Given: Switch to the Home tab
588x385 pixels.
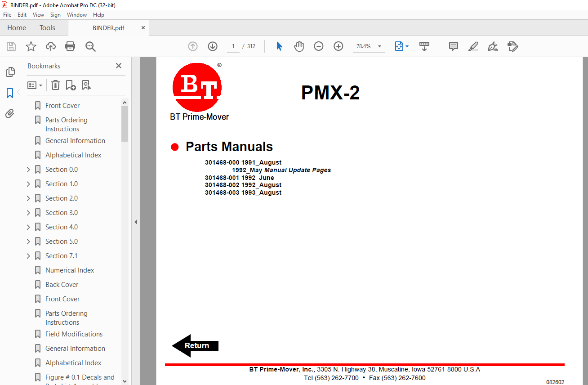Looking at the screenshot, I should (x=17, y=28).
